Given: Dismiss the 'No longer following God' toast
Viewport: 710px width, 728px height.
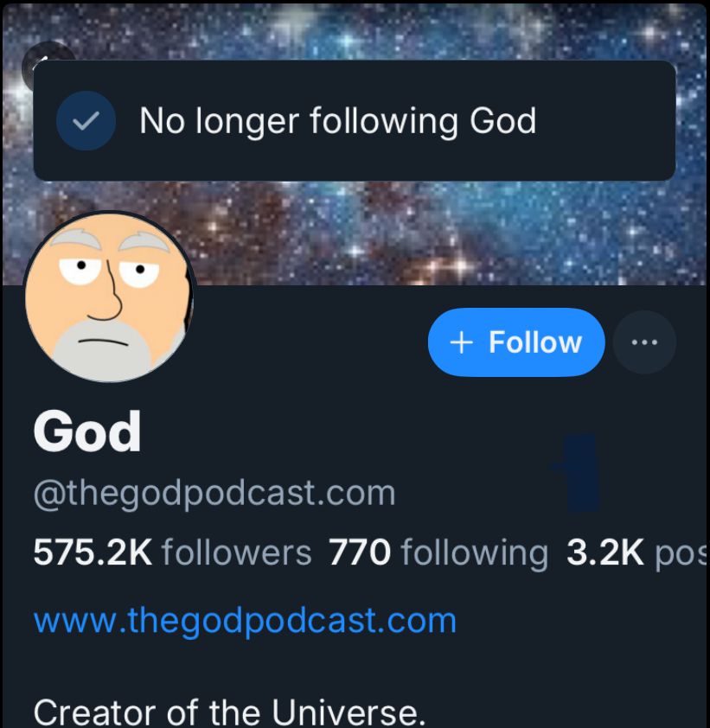Looking at the screenshot, I should (355, 121).
